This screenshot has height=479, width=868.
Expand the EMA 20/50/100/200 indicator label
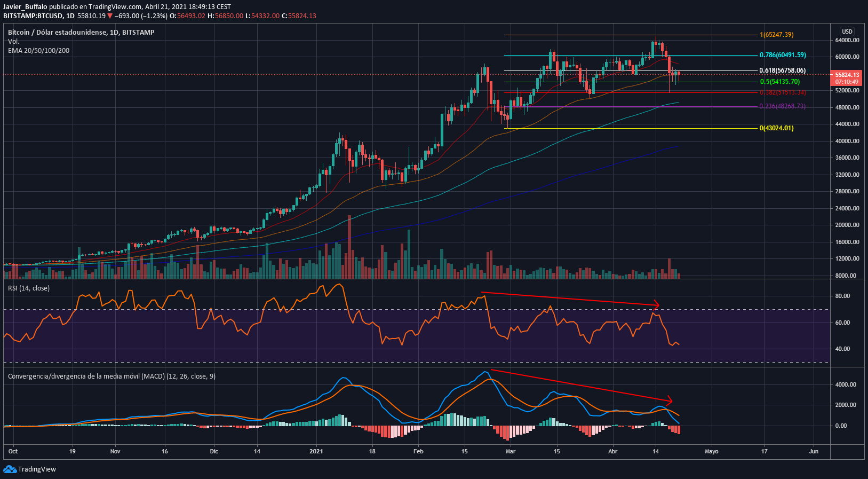38,51
